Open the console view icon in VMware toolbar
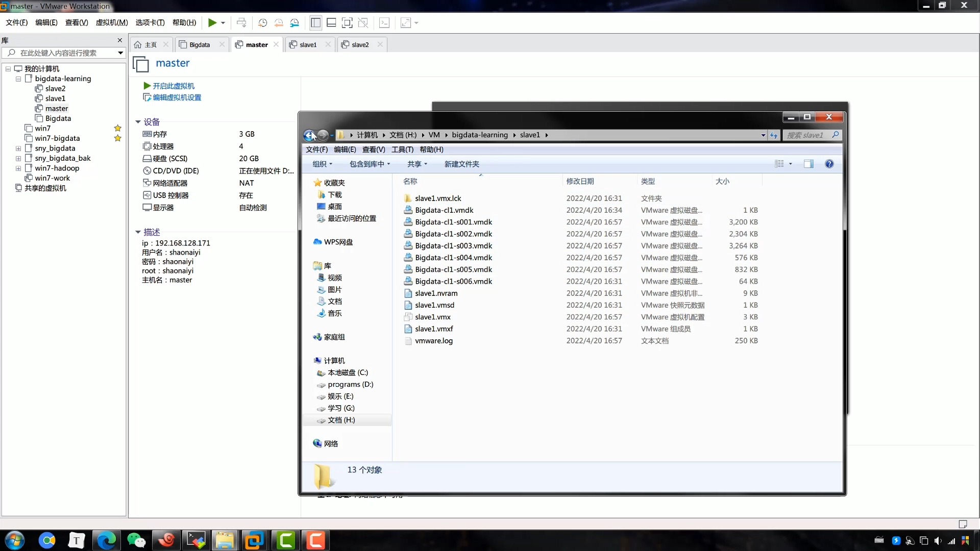The width and height of the screenshot is (980, 551). (x=384, y=22)
